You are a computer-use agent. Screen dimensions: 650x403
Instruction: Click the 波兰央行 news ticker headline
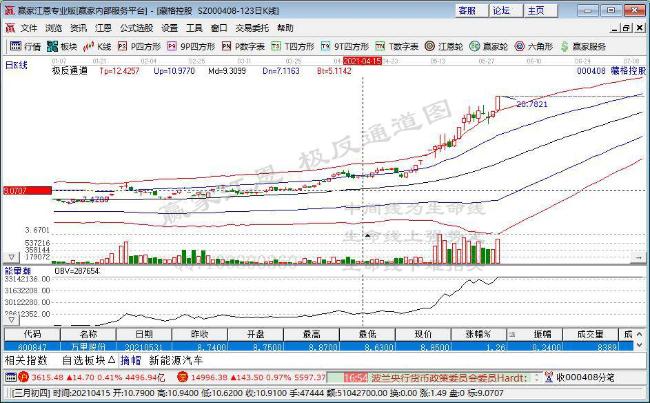tap(449, 378)
